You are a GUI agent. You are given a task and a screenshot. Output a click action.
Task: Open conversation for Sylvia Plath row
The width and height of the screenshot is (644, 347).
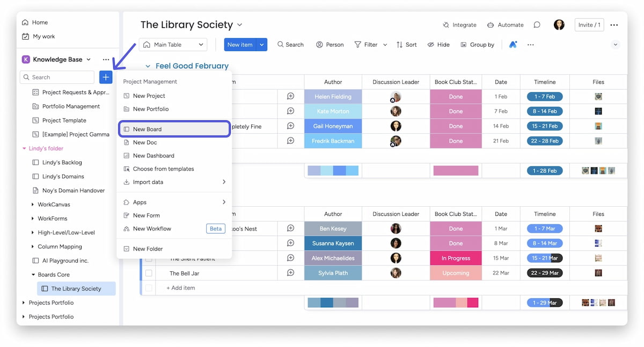coord(290,273)
